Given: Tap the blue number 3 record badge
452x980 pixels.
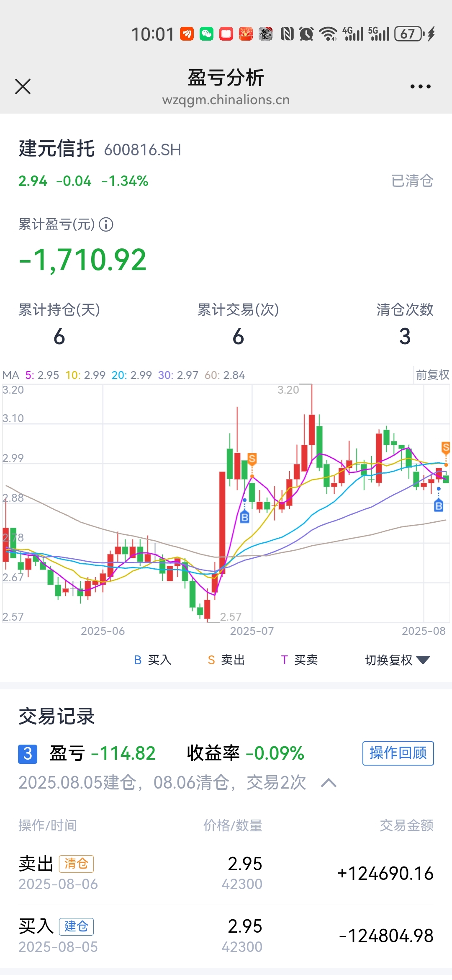Looking at the screenshot, I should 28,754.
